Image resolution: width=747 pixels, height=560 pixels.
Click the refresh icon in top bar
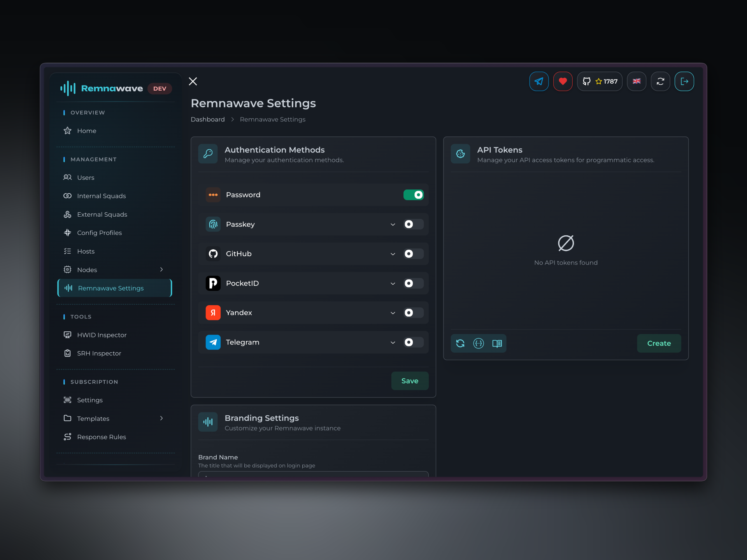tap(660, 81)
